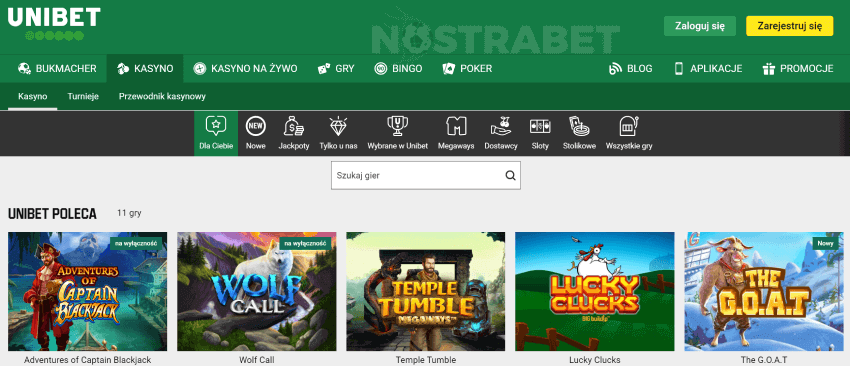850x366 pixels.
Task: Switch to the Turnieje tab
Action: [x=83, y=97]
